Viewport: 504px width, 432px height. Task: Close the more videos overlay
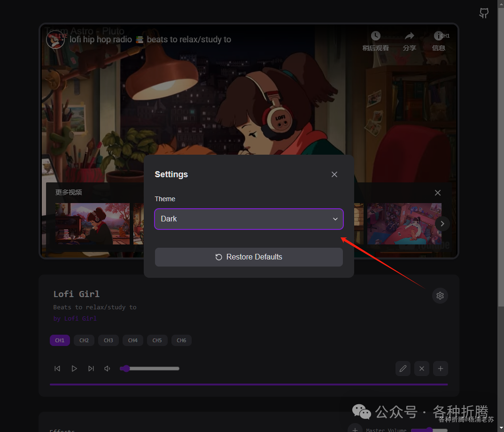[437, 193]
